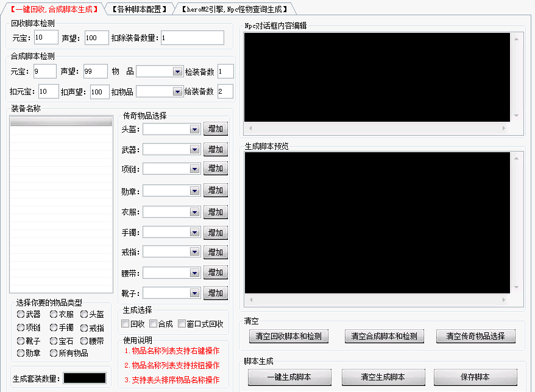Image resolution: width=535 pixels, height=392 pixels.
Task: Focus the 扣元宝 input field
Action: click(49, 91)
